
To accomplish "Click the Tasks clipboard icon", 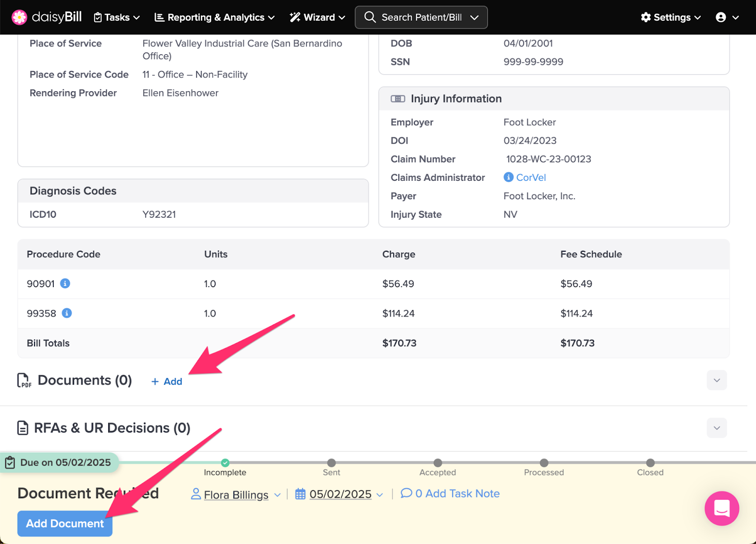I will point(98,17).
